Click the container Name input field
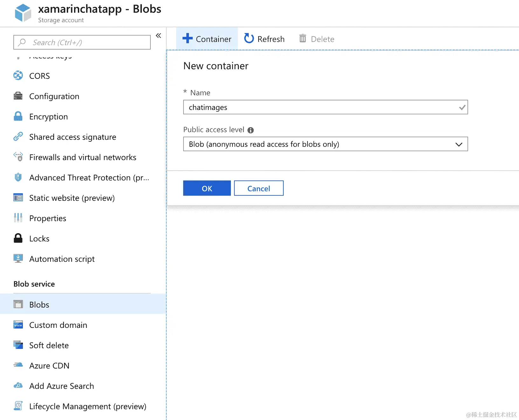 321,107
